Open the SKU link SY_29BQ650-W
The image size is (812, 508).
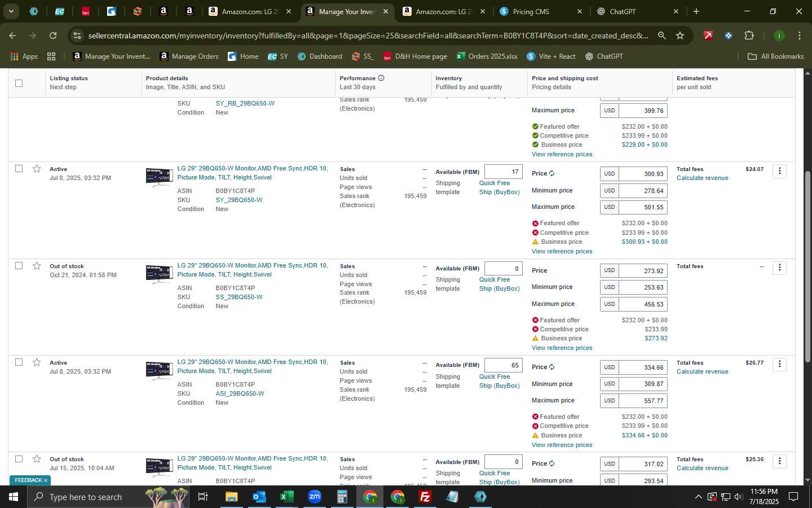tap(239, 200)
